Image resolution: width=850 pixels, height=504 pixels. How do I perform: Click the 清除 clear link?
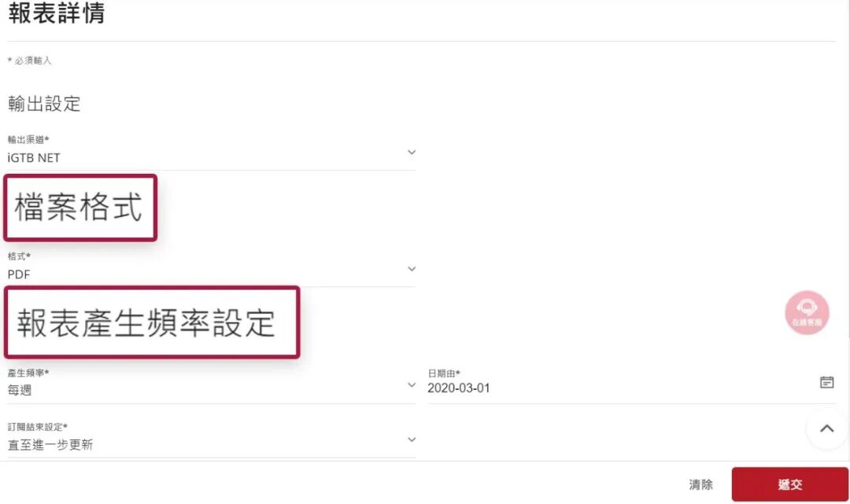coord(700,484)
